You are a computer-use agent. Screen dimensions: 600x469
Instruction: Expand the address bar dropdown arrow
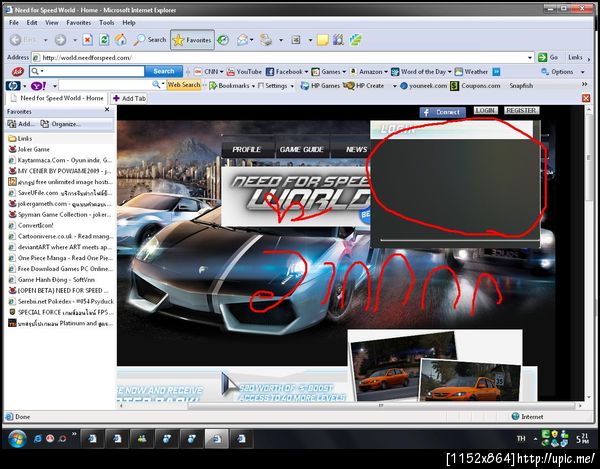click(530, 58)
